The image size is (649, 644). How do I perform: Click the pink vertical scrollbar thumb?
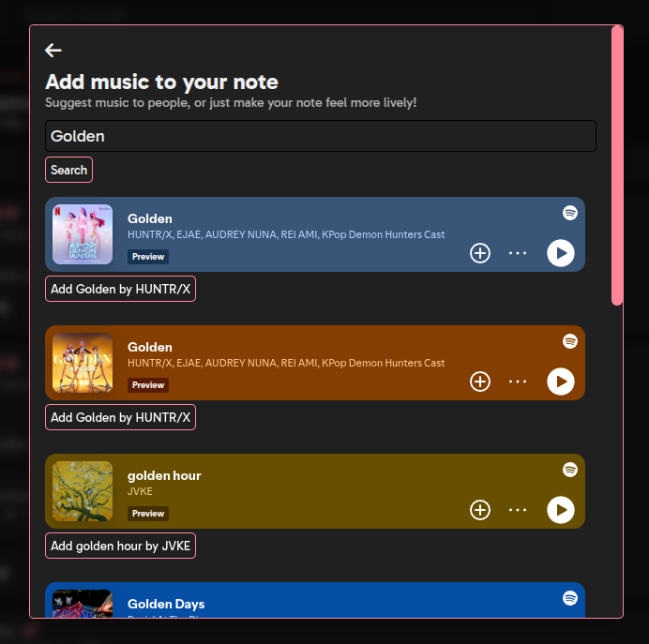617,165
